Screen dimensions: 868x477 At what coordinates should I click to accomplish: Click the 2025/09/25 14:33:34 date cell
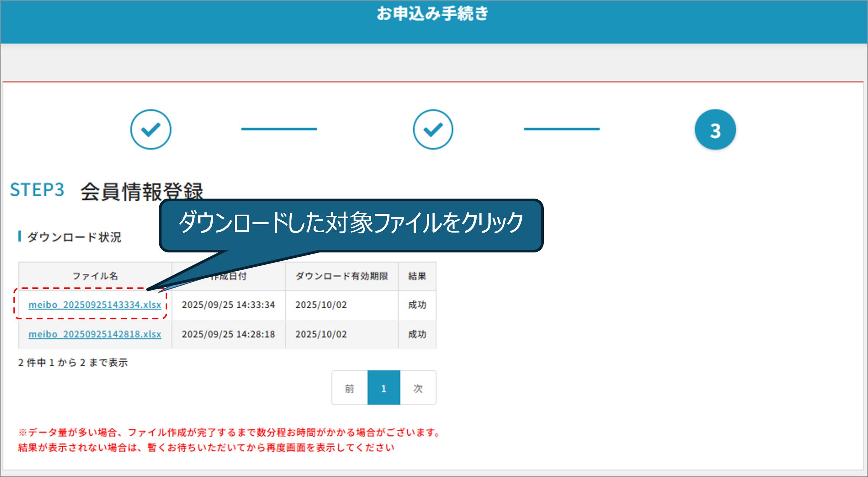click(228, 305)
